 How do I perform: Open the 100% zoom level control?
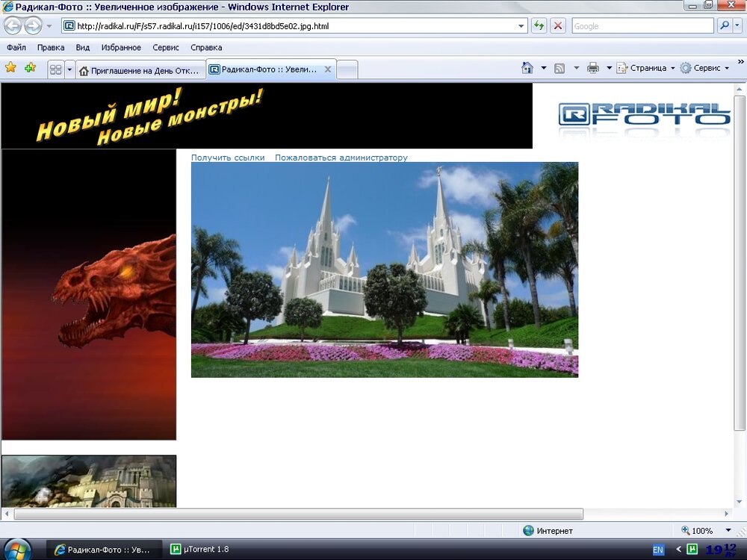(701, 530)
